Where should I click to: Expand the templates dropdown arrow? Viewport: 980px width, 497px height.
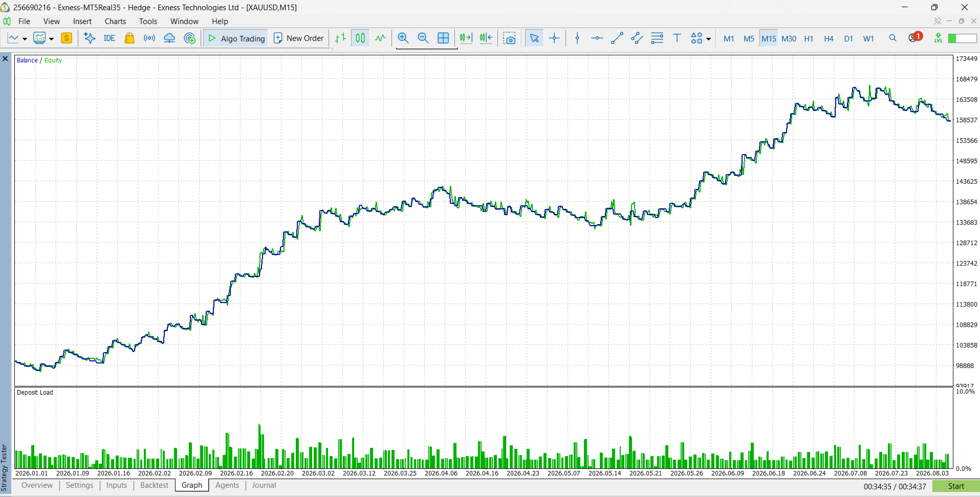[51, 39]
